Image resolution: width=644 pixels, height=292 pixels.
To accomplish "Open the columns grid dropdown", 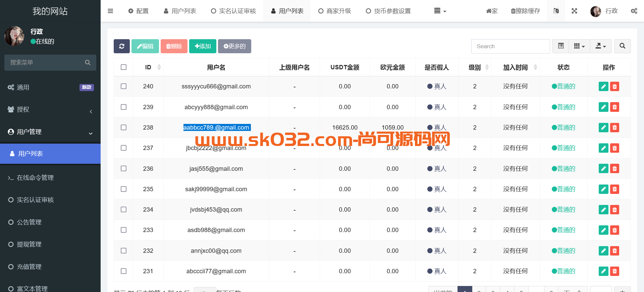I will (579, 46).
